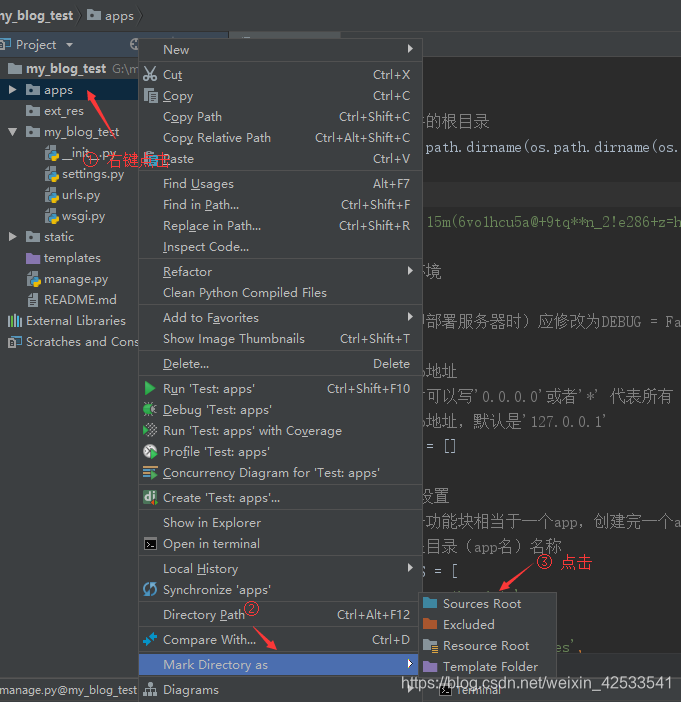This screenshot has height=702, width=681.
Task: Expand the Mark Directory as submenu arrow
Action: (x=410, y=663)
